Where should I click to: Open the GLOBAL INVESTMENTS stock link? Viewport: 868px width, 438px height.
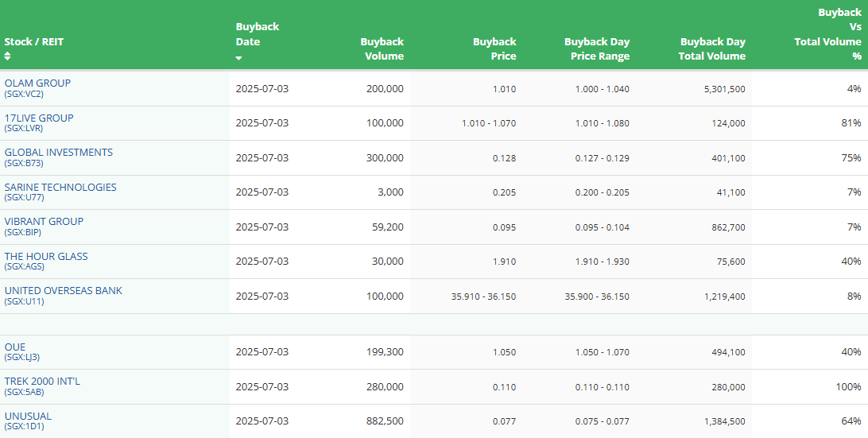(59, 153)
